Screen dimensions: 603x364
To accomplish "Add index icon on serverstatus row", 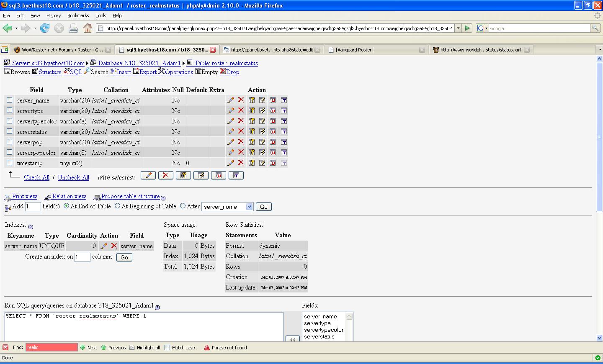I will coord(262,131).
